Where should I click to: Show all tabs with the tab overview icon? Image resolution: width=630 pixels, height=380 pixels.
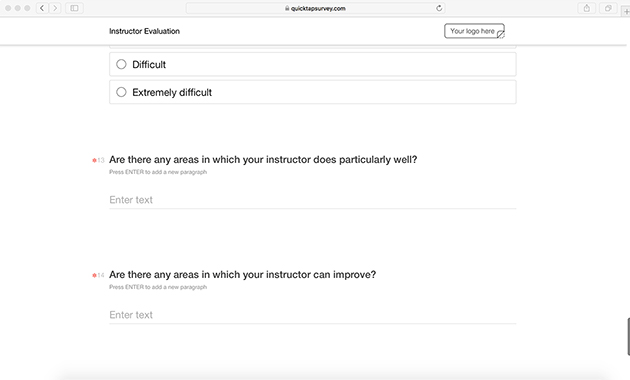[x=608, y=8]
